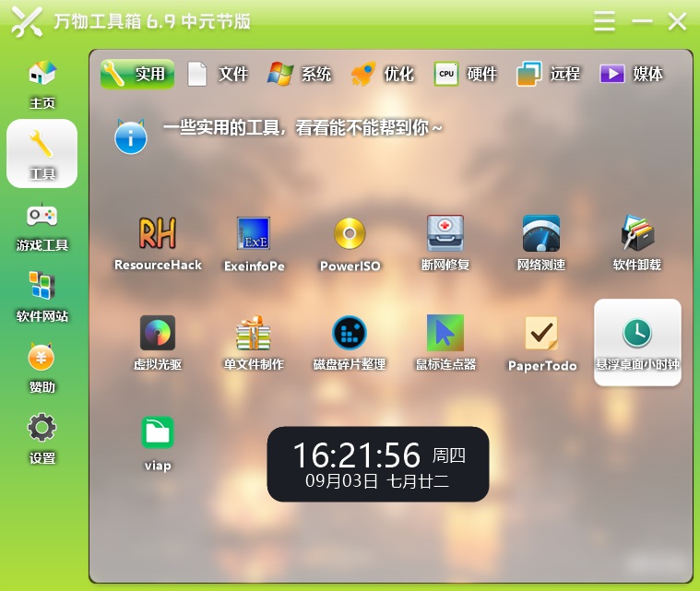Open the 网络测速 speed test tool
700x591 pixels.
point(541,243)
